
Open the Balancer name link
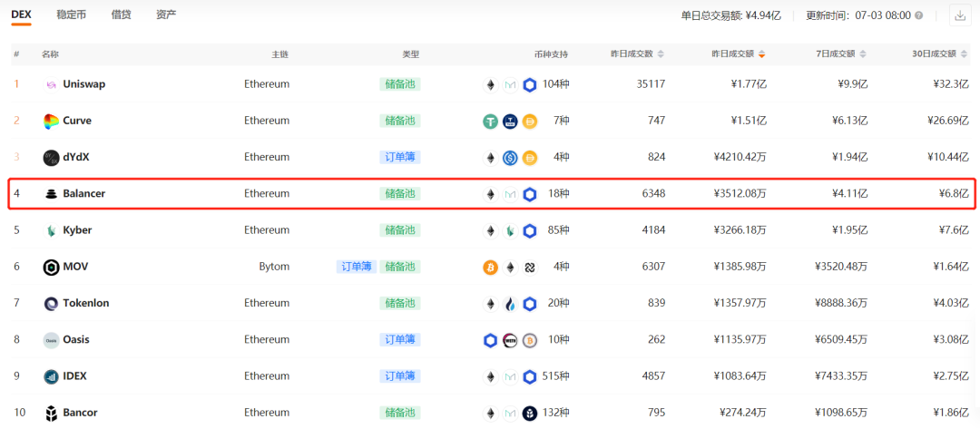(83, 193)
